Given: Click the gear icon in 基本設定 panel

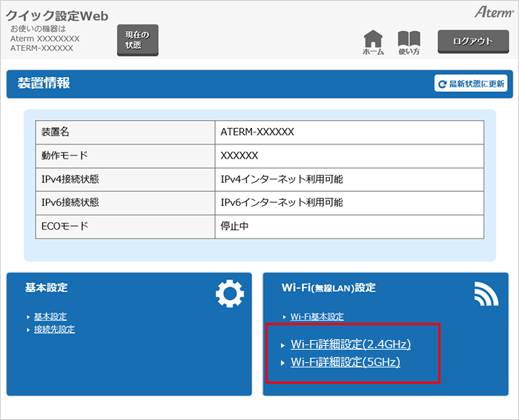Looking at the screenshot, I should pos(229,295).
